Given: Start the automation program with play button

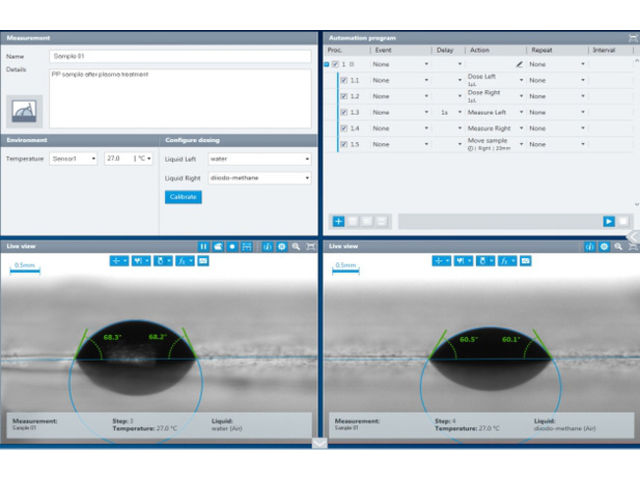Looking at the screenshot, I should coord(608,221).
